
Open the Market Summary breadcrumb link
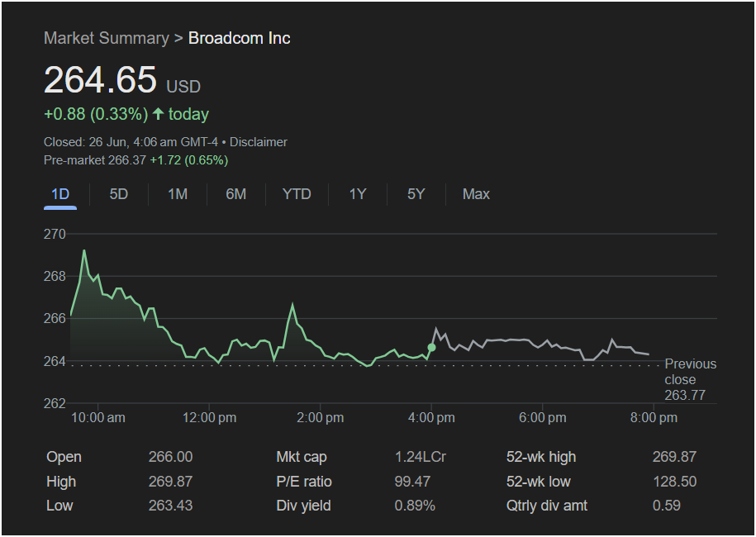click(107, 38)
